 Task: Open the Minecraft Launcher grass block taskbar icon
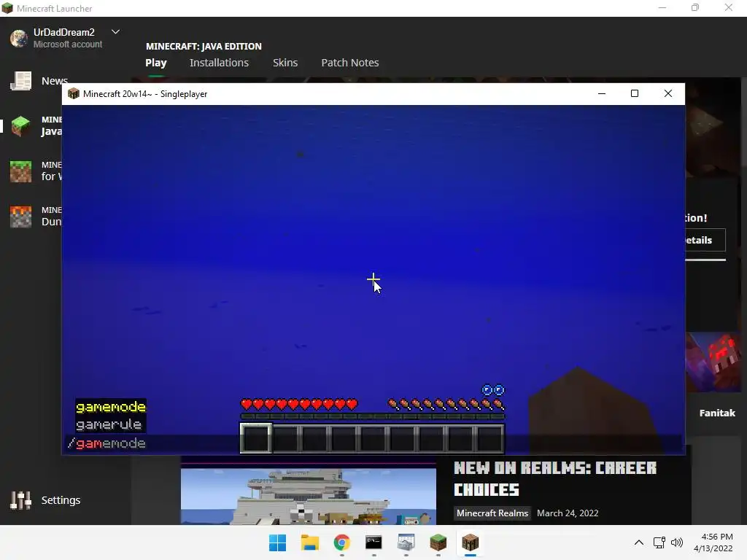pyautogui.click(x=438, y=542)
